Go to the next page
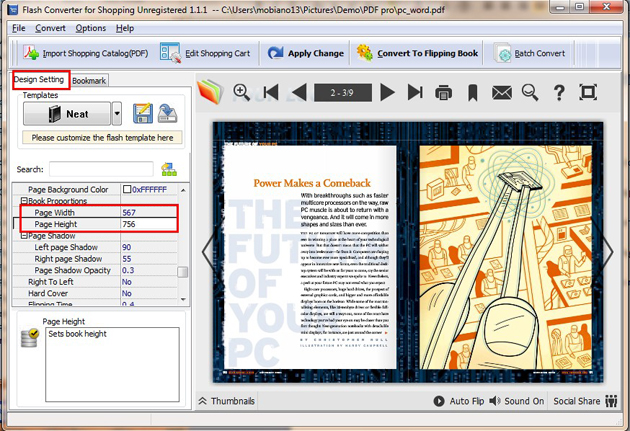 point(387,92)
